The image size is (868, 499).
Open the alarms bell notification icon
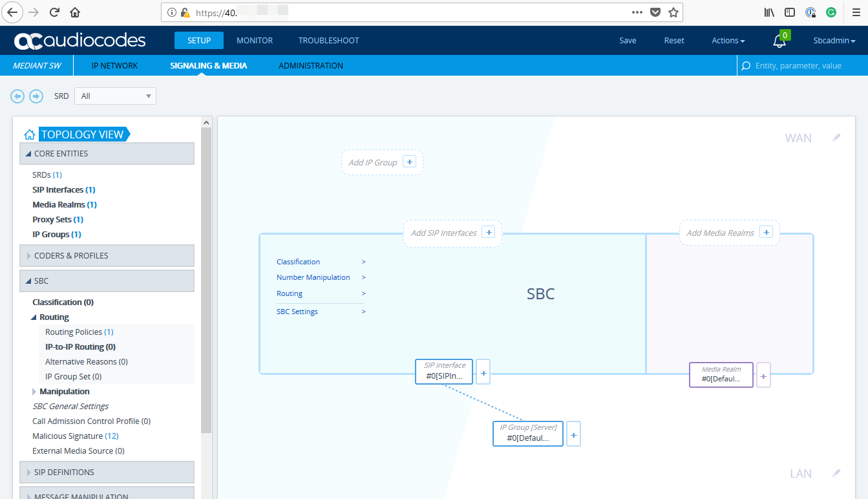pos(779,41)
